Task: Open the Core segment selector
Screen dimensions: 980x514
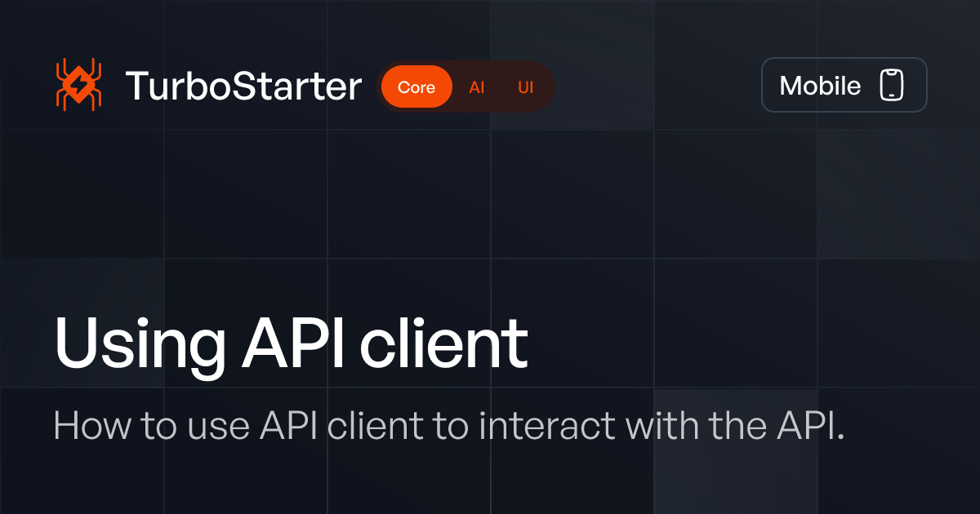Action: (x=416, y=86)
